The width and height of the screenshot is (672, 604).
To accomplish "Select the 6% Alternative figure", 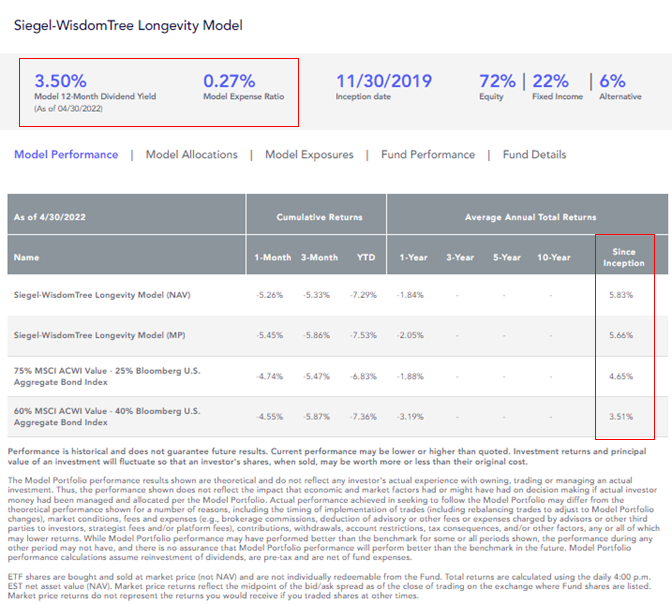I will pyautogui.click(x=612, y=81).
